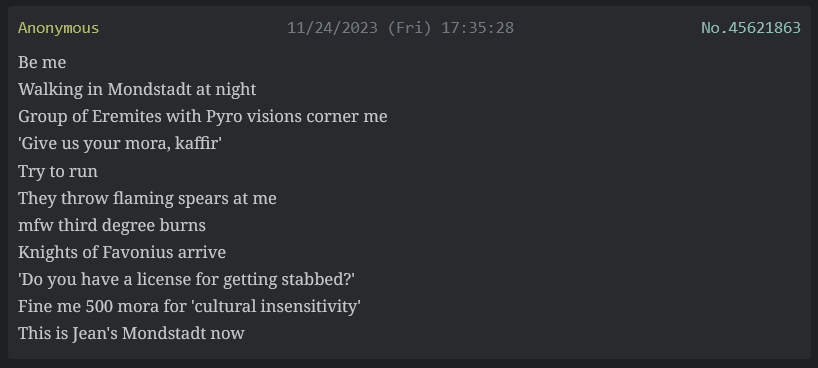The image size is (818, 368).
Task: Click the 'Knights of Favonius arrive' line
Action: [122, 253]
